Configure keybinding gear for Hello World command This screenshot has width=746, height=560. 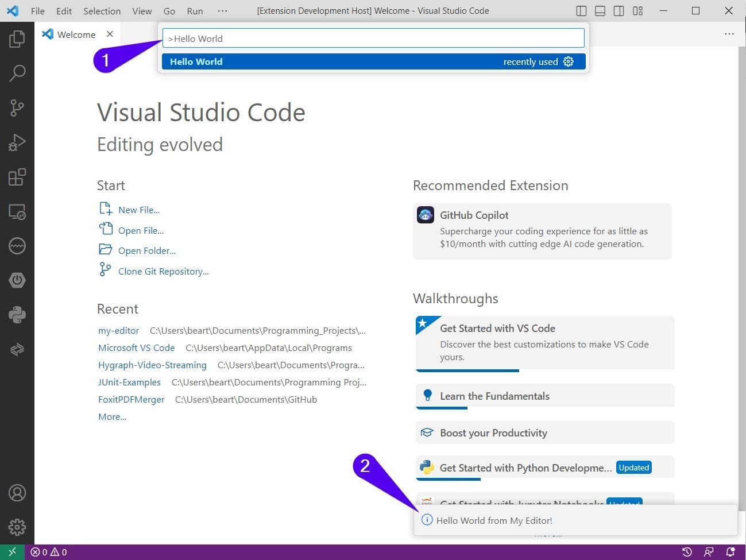tap(569, 61)
